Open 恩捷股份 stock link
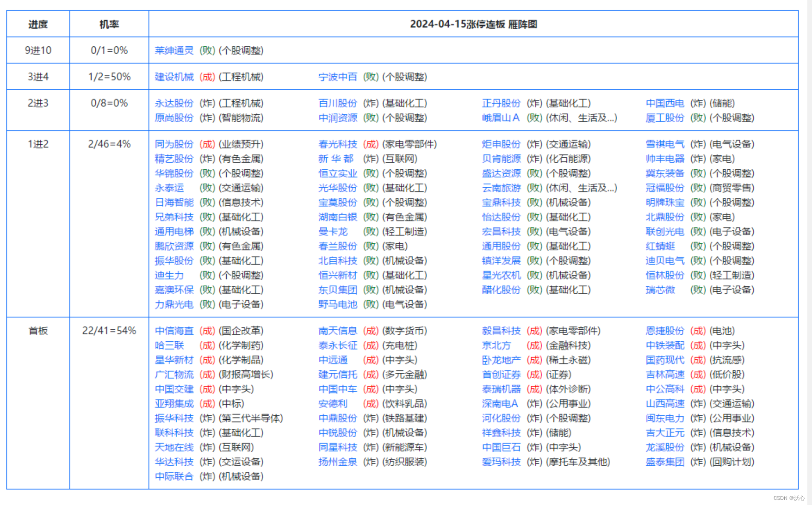The image size is (812, 505). click(x=665, y=331)
